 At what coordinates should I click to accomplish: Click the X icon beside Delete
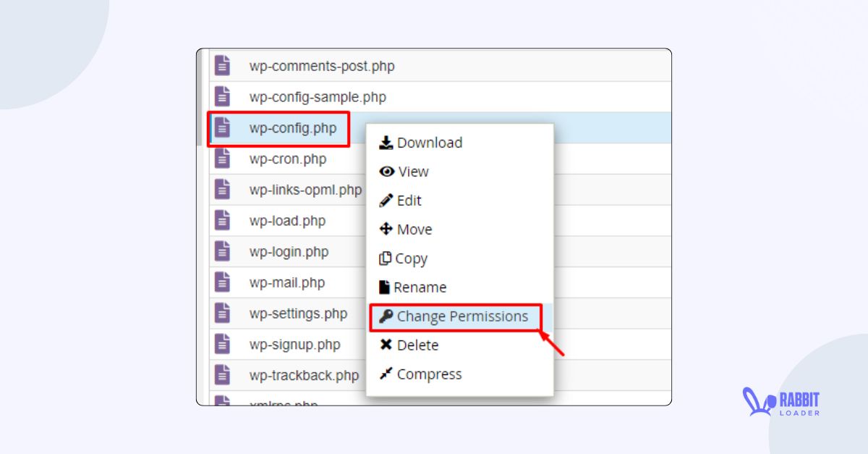point(387,345)
